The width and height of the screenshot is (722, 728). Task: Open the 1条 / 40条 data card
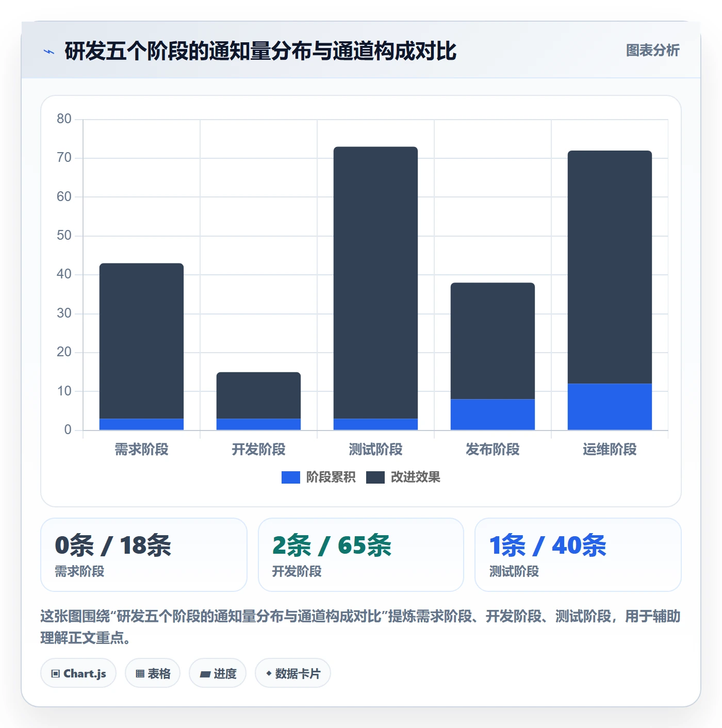click(x=578, y=555)
